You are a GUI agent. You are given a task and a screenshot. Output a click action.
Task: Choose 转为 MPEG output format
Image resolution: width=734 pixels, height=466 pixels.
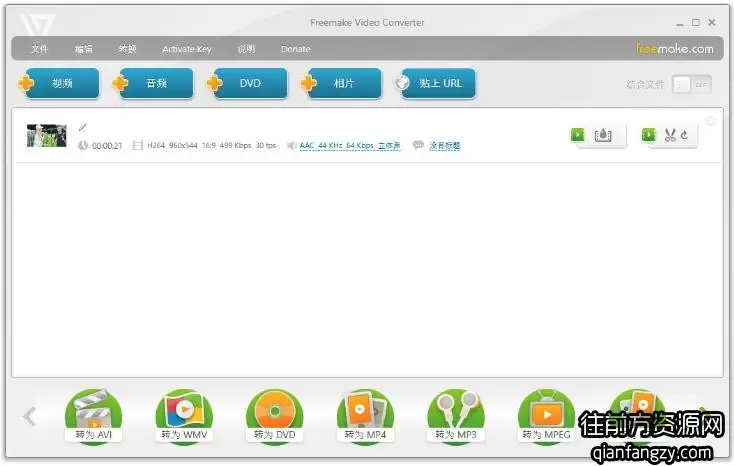(x=546, y=416)
